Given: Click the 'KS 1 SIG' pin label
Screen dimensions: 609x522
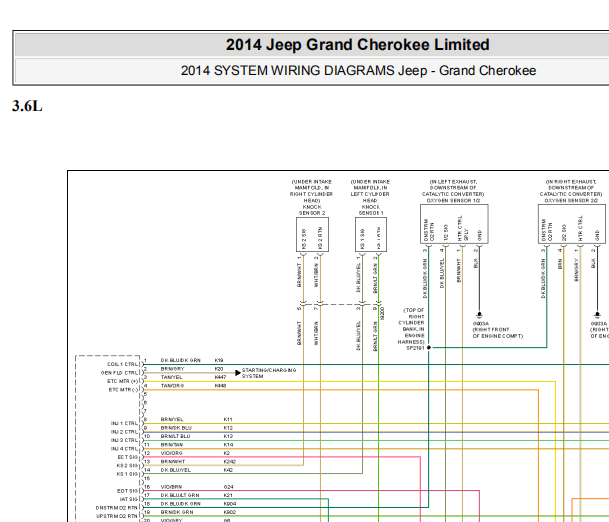Looking at the screenshot, I should click(x=127, y=474).
